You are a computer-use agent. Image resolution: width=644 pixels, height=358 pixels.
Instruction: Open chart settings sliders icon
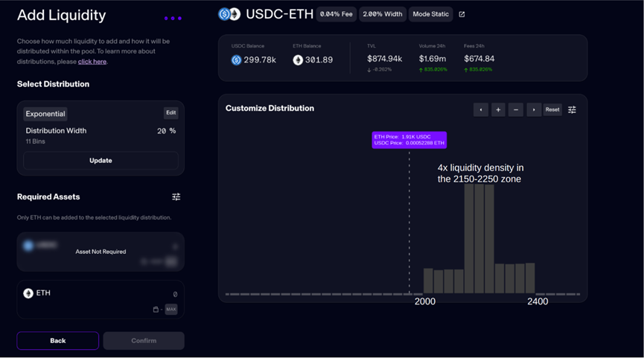click(x=572, y=109)
